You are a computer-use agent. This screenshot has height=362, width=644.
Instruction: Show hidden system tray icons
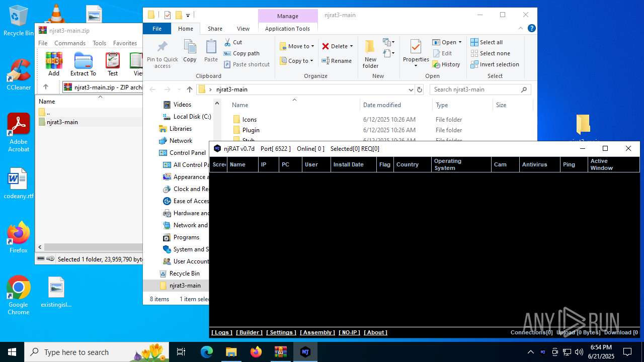coord(530,352)
